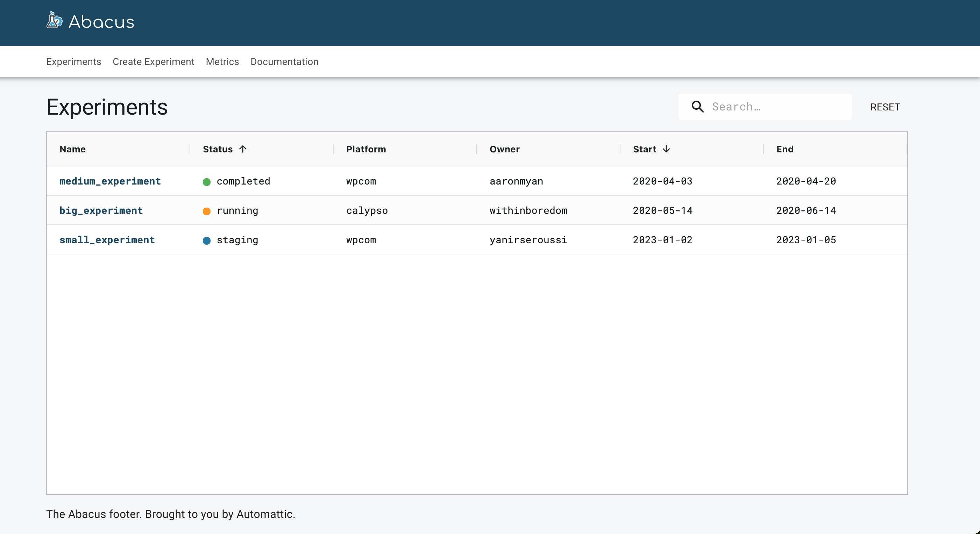Click the start date '2020-04-03'

663,181
